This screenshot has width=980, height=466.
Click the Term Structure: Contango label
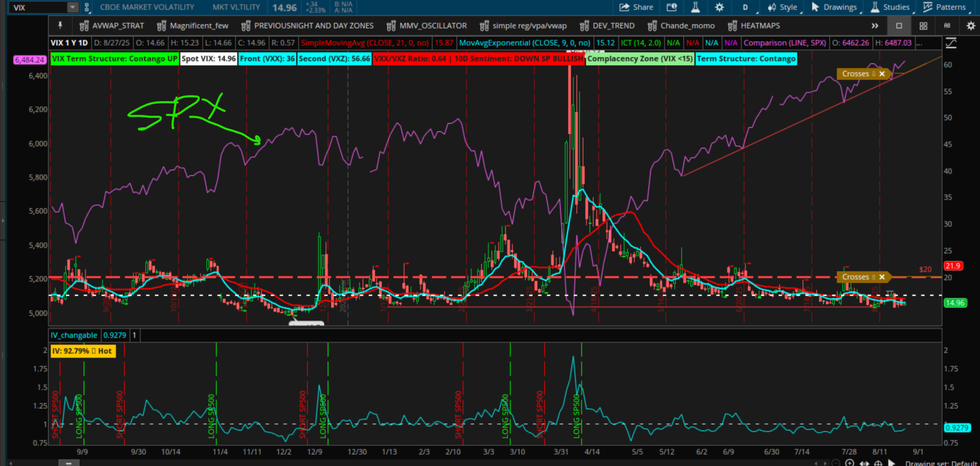(746, 59)
